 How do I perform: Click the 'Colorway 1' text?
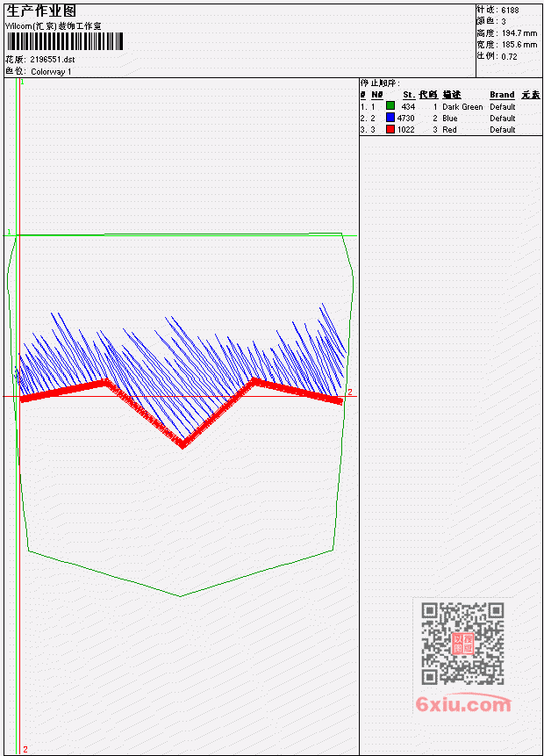tap(51, 72)
